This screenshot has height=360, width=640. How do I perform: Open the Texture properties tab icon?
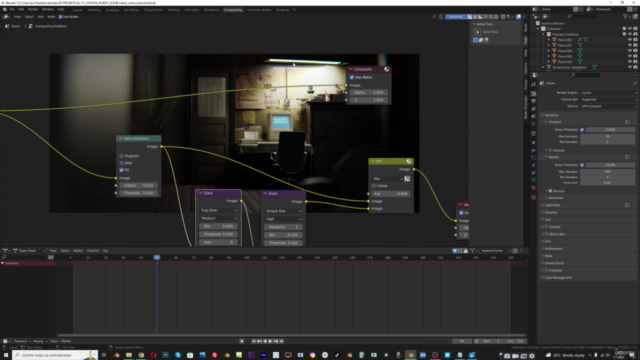(x=533, y=197)
